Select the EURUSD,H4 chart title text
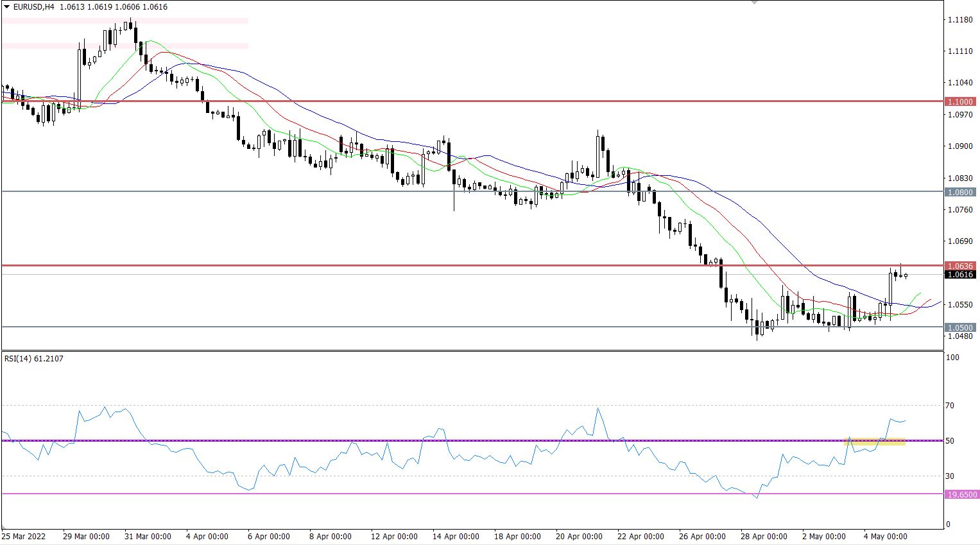Viewport: 980px width, 545px height. 33,6
